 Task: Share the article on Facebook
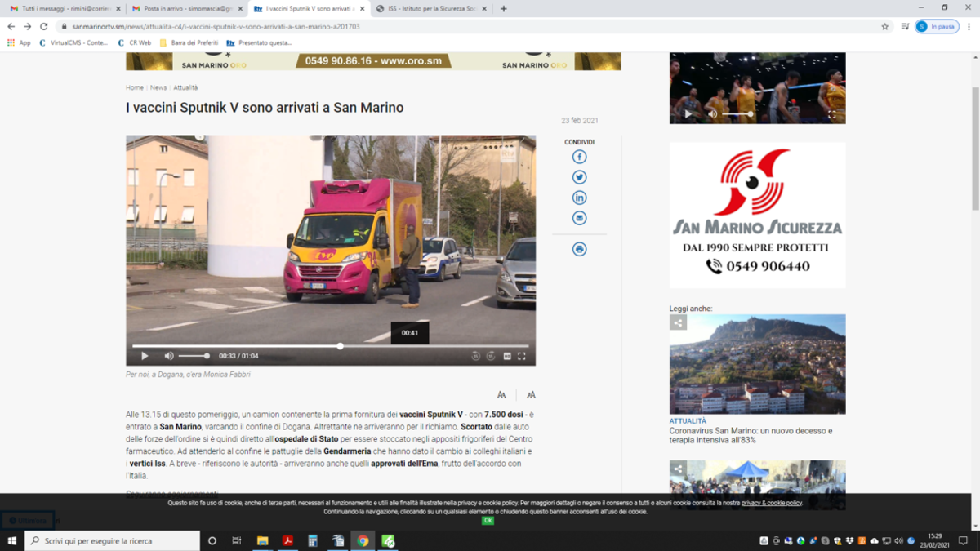pyautogui.click(x=579, y=157)
